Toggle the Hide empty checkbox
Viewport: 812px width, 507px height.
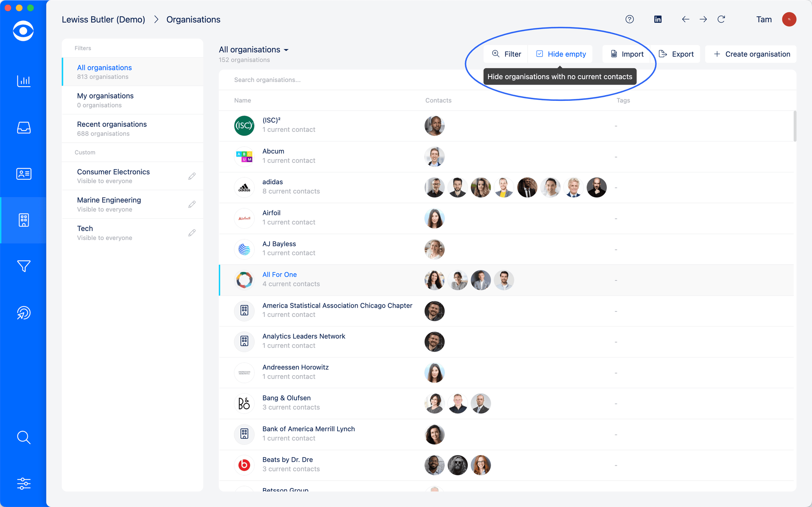point(540,54)
